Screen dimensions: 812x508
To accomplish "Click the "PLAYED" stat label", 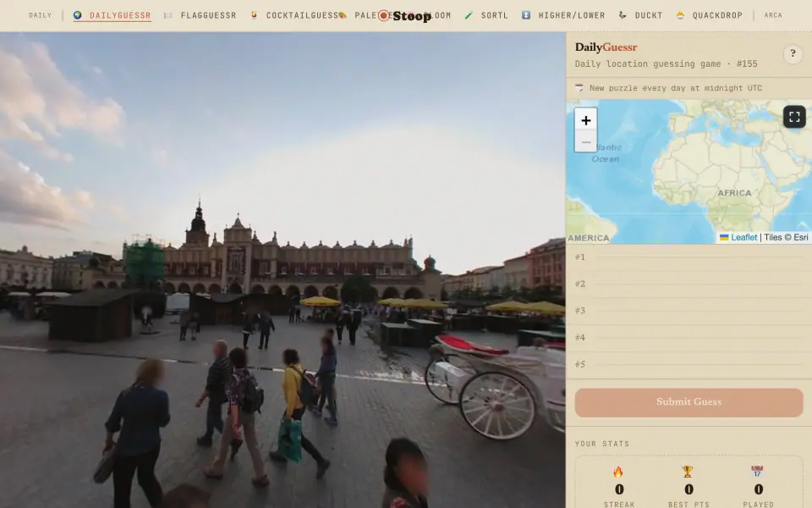I will pos(758,505).
